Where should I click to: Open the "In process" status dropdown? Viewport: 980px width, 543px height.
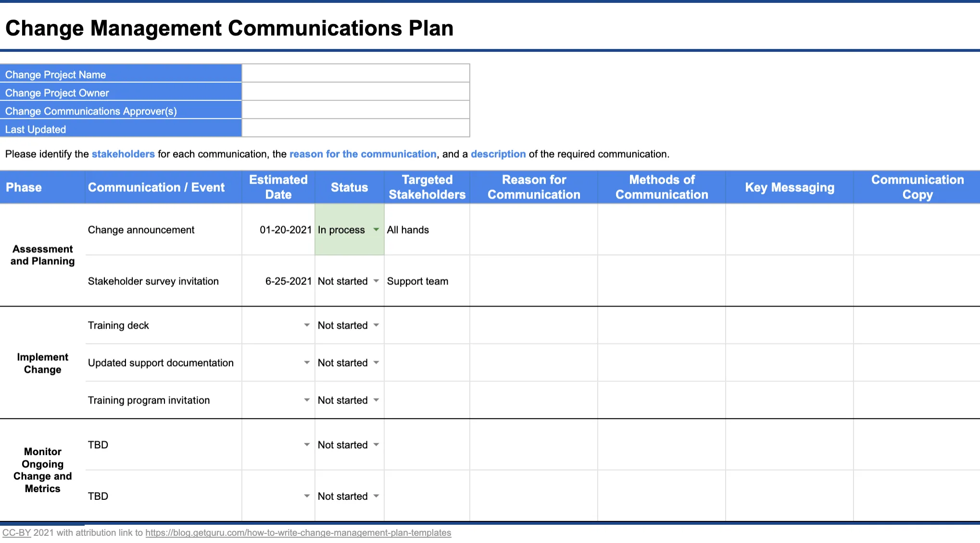(377, 230)
